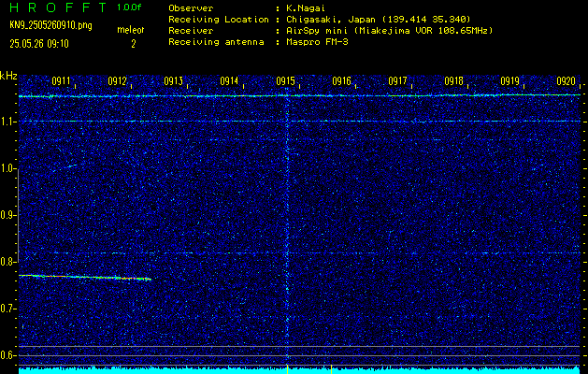Click the 0915 time marker
Image resolution: width=588 pixels, height=374 pixels.
pos(285,81)
